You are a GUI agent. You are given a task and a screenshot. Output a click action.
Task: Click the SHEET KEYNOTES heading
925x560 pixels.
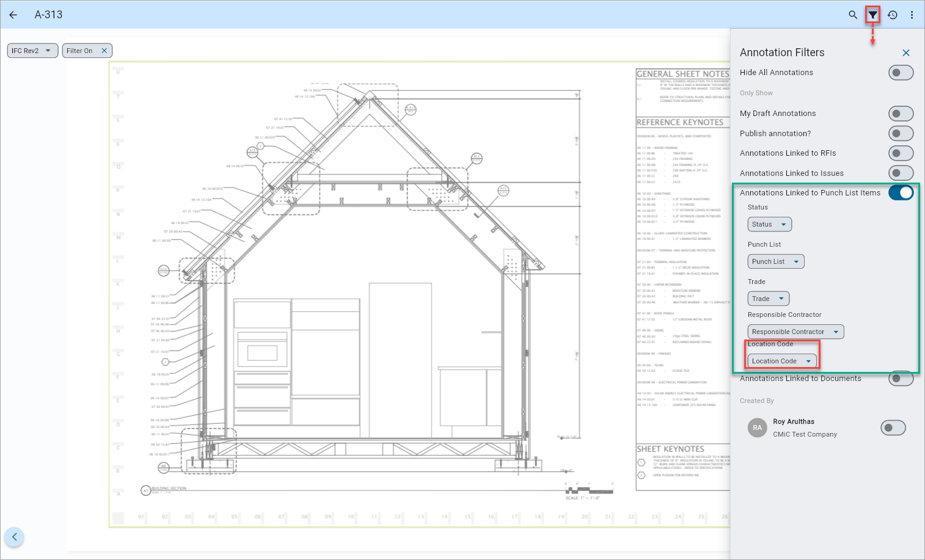pyautogui.click(x=670, y=449)
